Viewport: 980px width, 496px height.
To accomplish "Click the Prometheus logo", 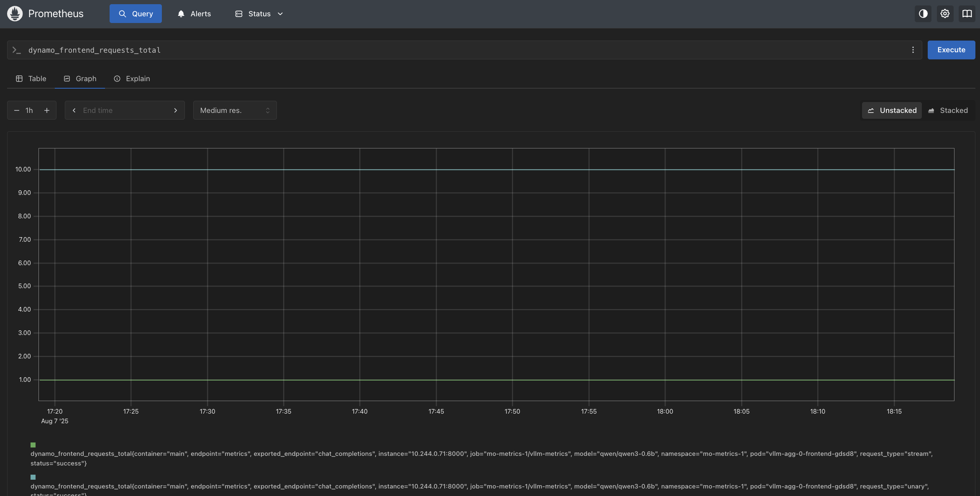I will click(15, 13).
